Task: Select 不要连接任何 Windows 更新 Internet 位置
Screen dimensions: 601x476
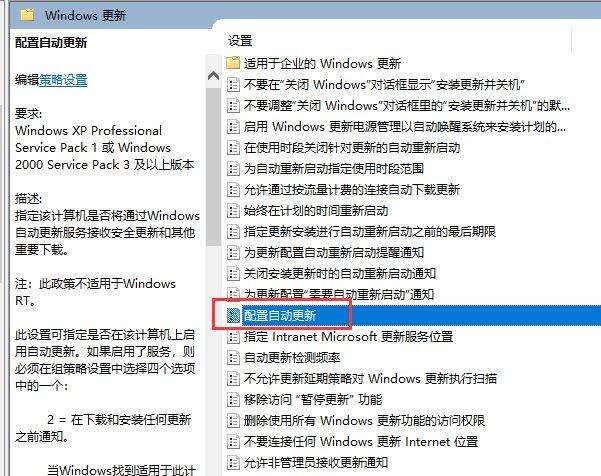Action: coord(361,442)
